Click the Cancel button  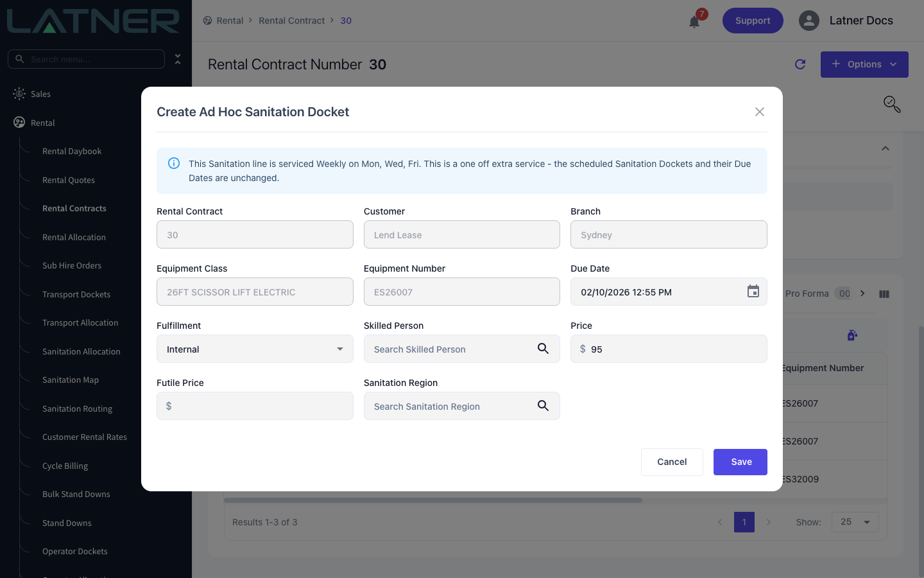coord(672,462)
